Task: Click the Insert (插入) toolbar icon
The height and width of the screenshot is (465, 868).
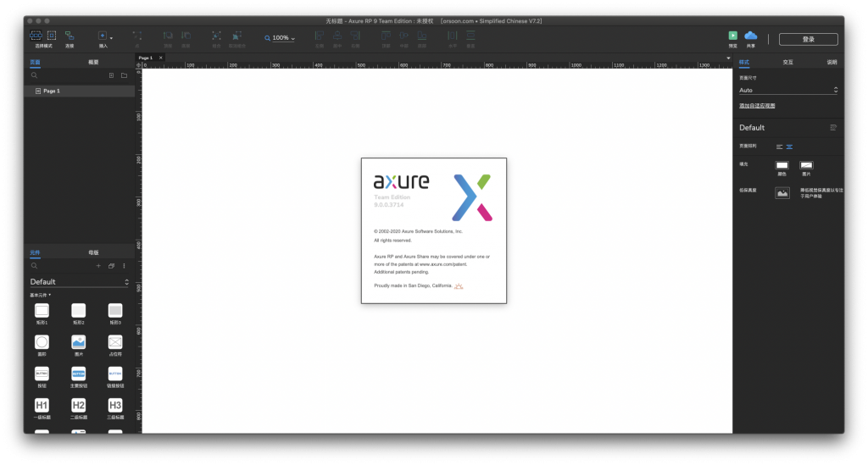Action: pyautogui.click(x=103, y=36)
